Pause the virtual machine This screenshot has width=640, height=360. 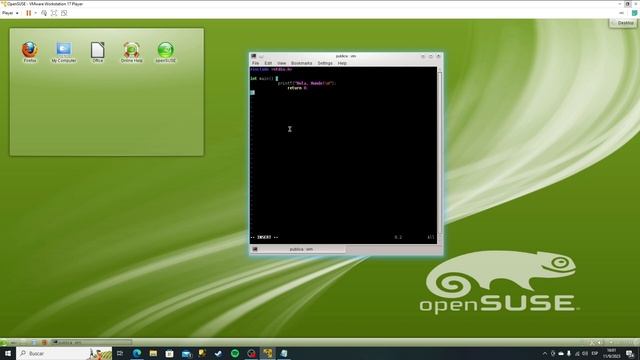click(29, 13)
